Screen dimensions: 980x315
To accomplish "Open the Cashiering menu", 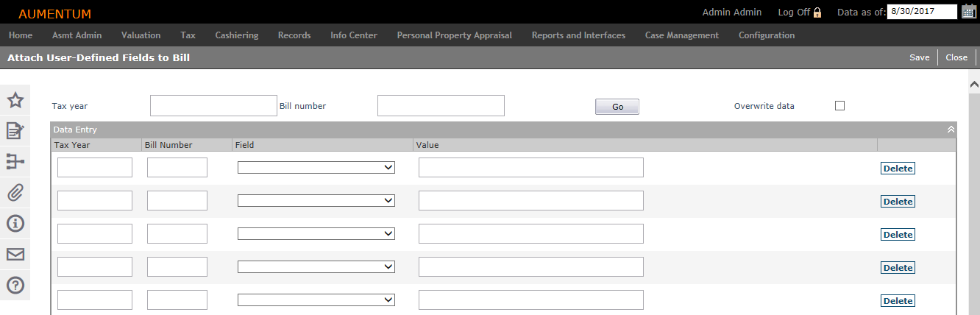I will 237,35.
